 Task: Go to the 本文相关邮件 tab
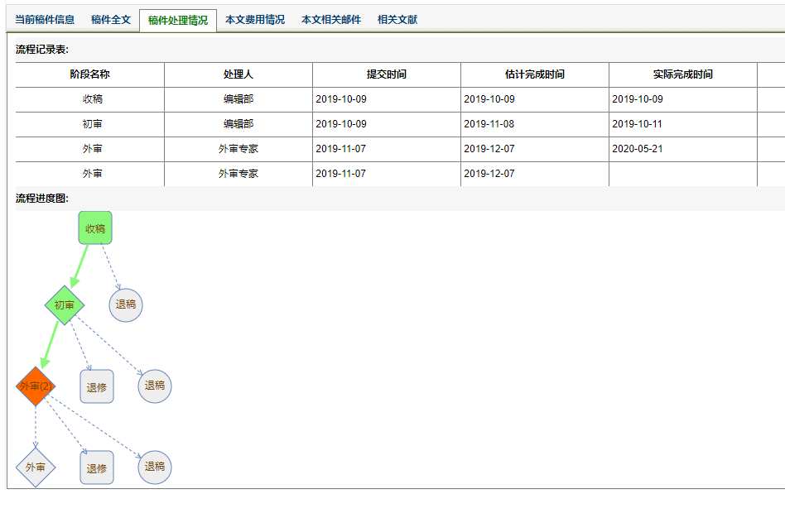tap(331, 20)
